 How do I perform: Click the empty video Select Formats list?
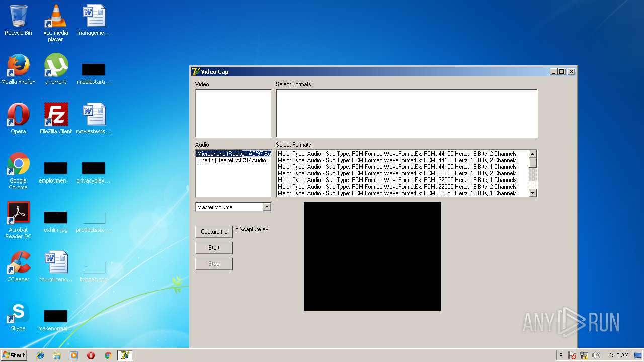point(407,113)
